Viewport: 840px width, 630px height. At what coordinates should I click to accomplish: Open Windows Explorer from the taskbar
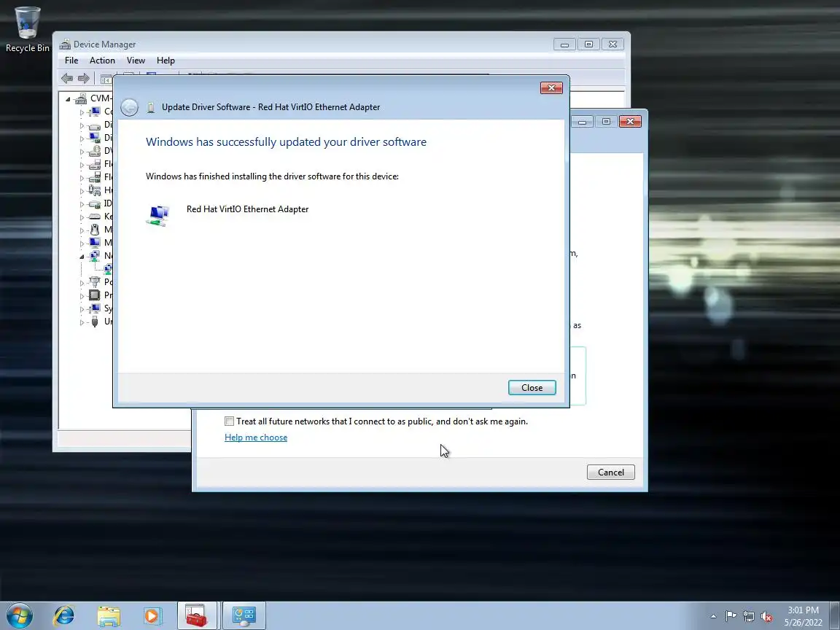click(x=108, y=615)
